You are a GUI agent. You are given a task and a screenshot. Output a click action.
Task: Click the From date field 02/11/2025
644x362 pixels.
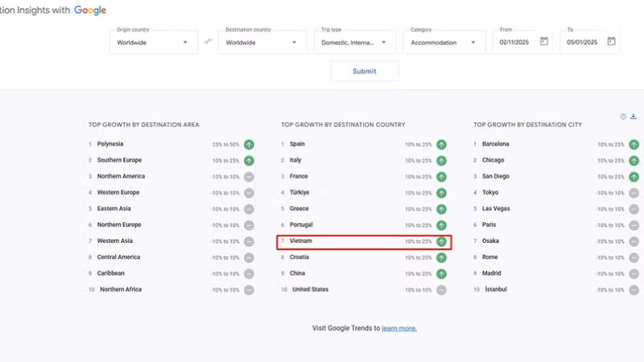tap(514, 42)
